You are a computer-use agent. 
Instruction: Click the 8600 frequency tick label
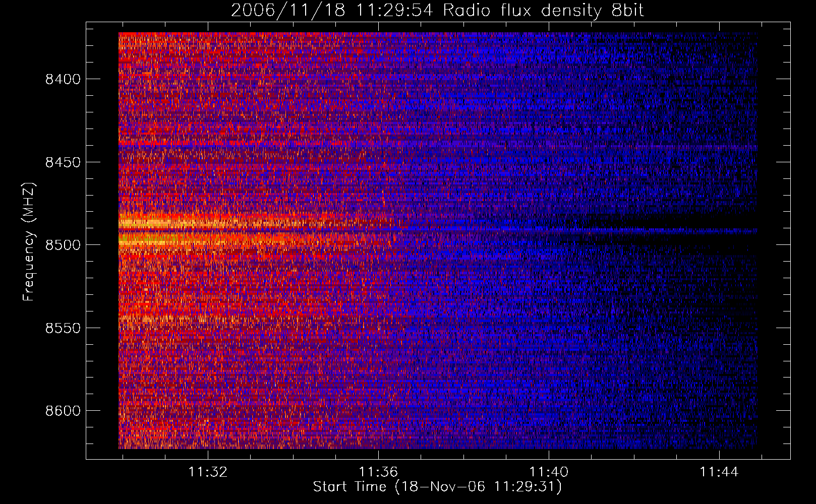pos(63,411)
